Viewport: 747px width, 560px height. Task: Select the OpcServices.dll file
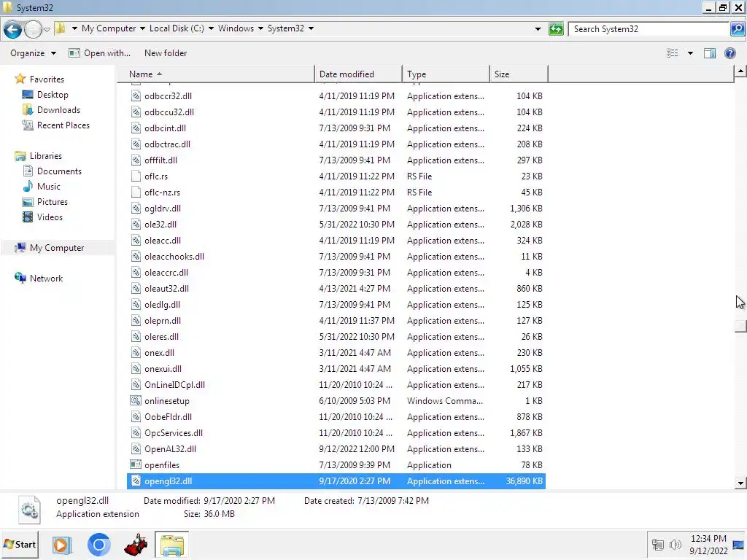336,433
